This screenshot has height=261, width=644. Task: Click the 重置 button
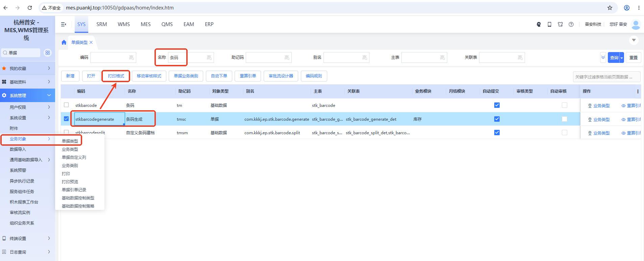[x=634, y=58]
